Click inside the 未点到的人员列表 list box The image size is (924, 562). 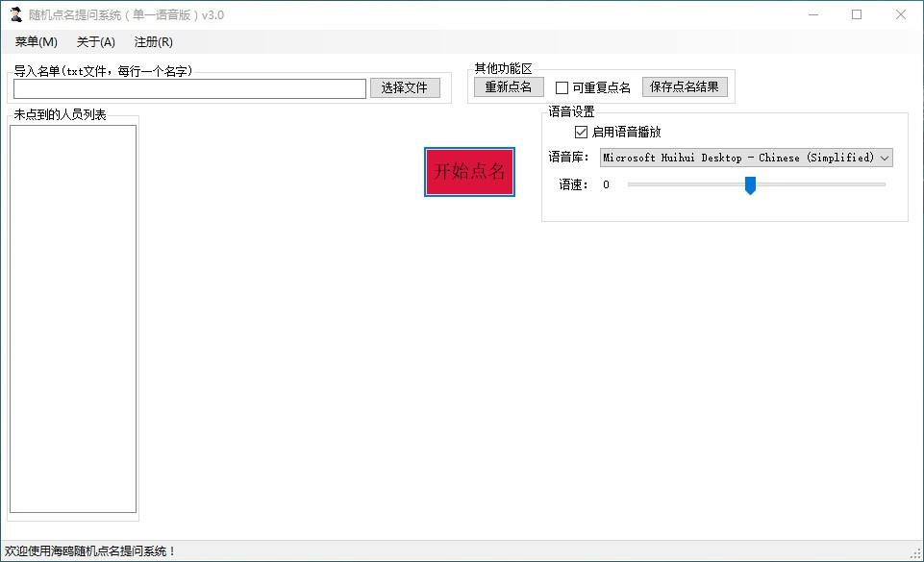(73, 318)
